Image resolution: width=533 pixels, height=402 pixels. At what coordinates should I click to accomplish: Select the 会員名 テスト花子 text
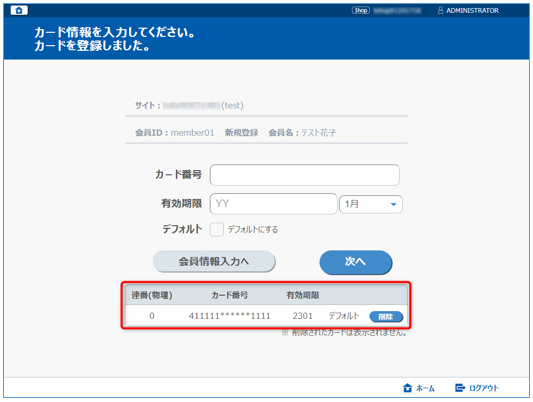302,133
